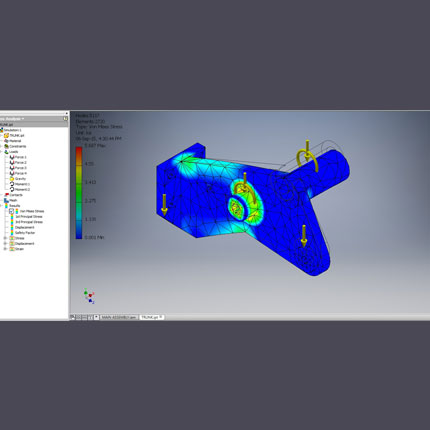Viewport: 430px width, 430px height.
Task: Select the Constraints node icon
Action: coord(6,146)
